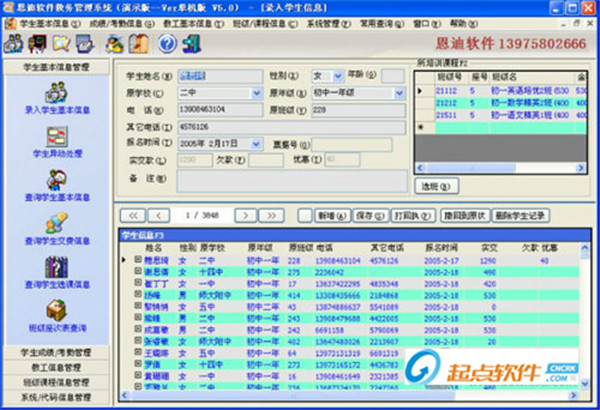Switch to 班级课程信息管理 sidebar section
The height and width of the screenshot is (410, 600).
click(x=57, y=382)
